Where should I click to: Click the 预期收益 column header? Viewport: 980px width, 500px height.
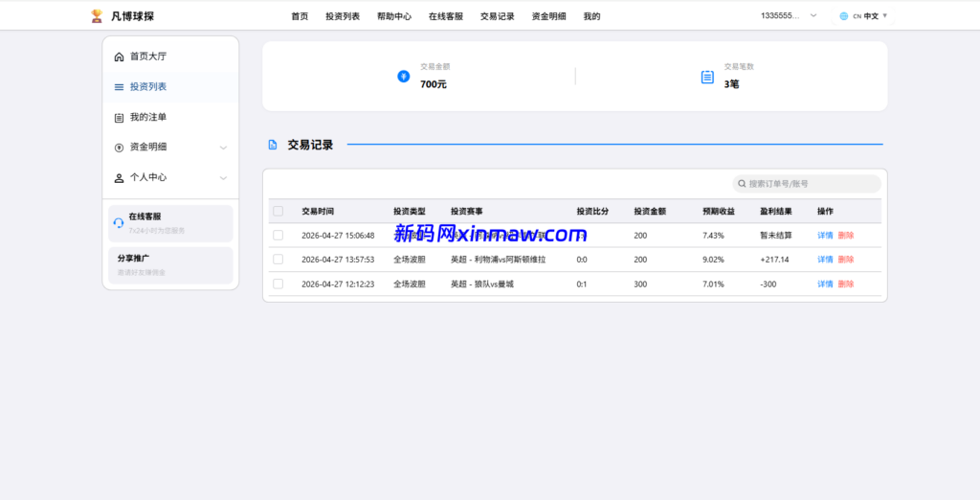719,212
